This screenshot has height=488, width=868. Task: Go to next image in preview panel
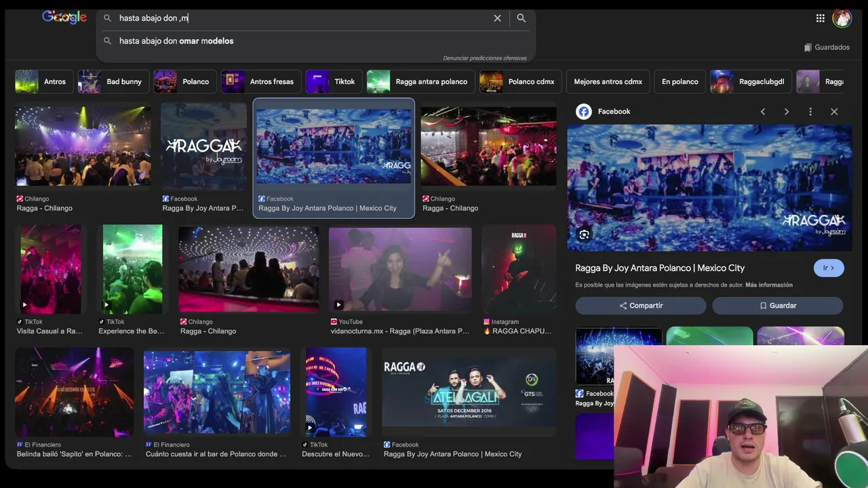787,112
